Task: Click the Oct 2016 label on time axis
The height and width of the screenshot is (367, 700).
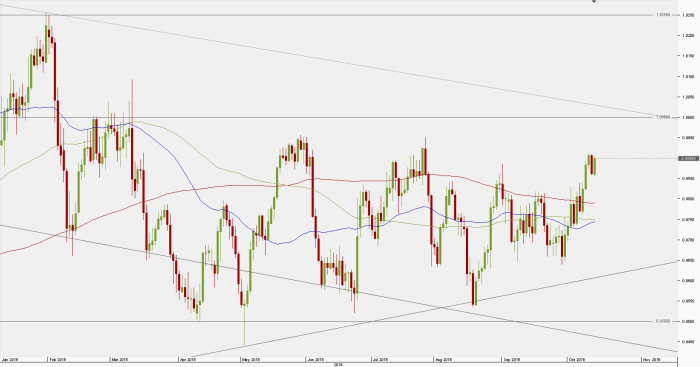Action: pyautogui.click(x=576, y=359)
